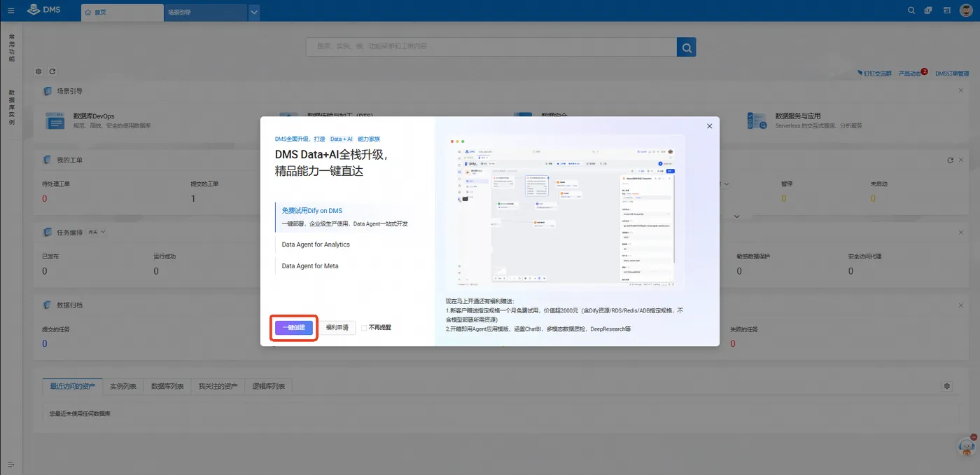980x475 pixels.
Task: Click the 暂停 count value
Action: click(783, 198)
